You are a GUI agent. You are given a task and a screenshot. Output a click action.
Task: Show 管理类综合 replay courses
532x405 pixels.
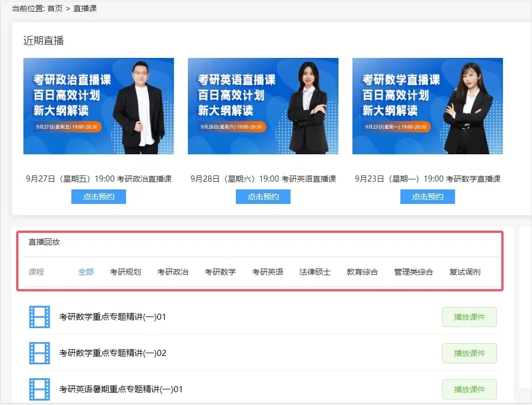point(413,272)
